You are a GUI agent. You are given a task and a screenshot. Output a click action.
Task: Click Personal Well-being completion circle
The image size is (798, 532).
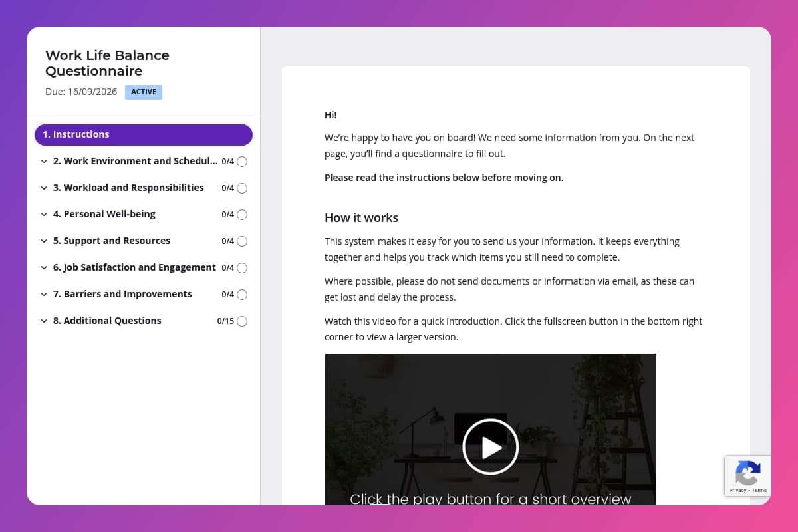click(x=241, y=214)
